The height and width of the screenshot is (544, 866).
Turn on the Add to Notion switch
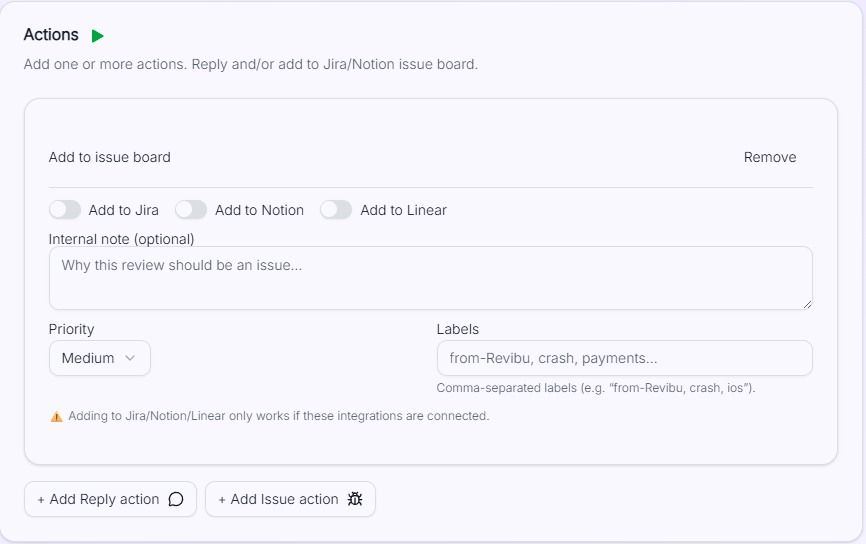click(191, 210)
